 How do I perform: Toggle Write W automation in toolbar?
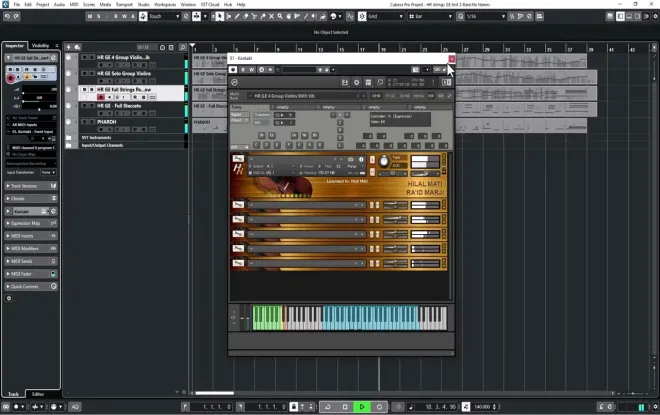point(124,16)
